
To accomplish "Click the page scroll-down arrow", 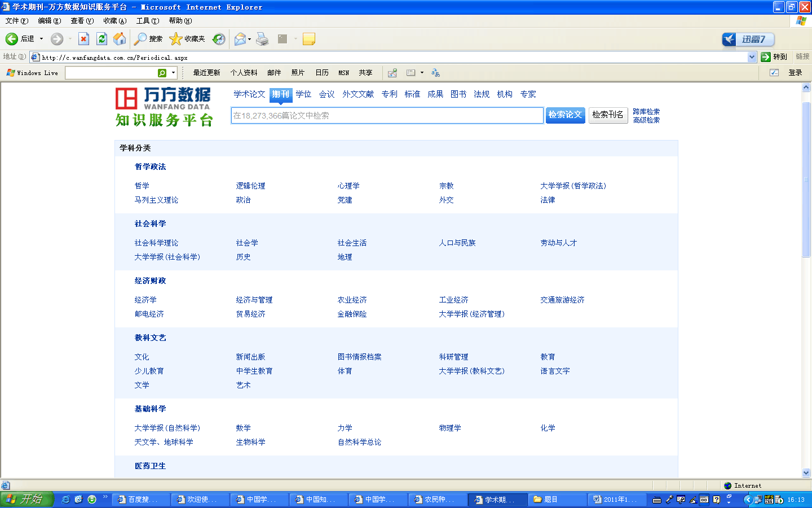I will [x=806, y=472].
